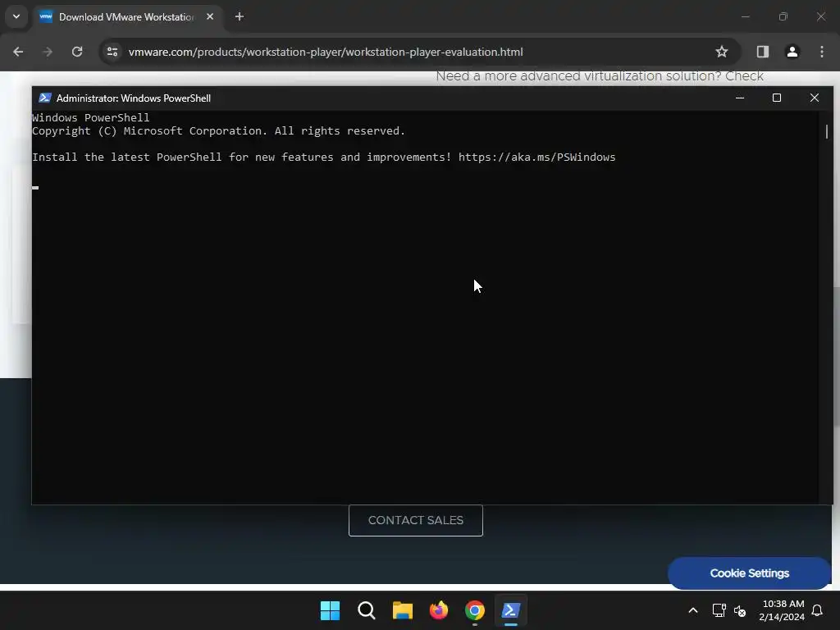Screen dimensions: 840x630
Task: Click the CONTACT SALES button
Action: click(x=416, y=520)
